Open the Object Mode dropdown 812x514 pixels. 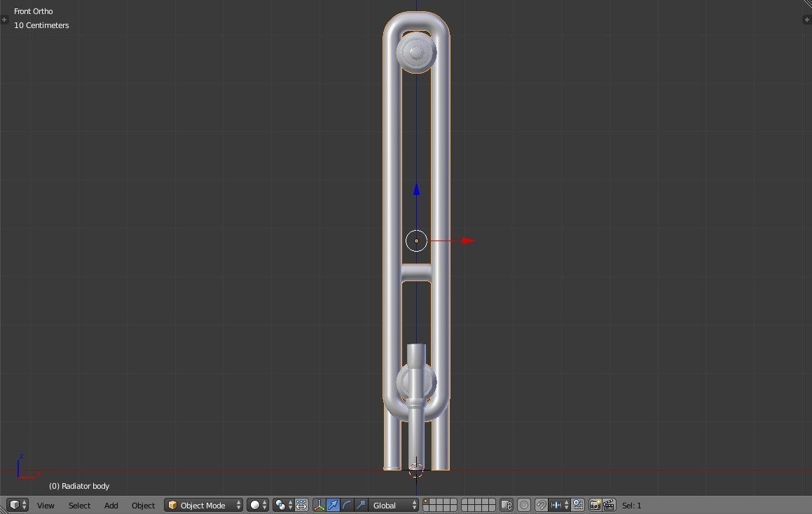coord(203,505)
